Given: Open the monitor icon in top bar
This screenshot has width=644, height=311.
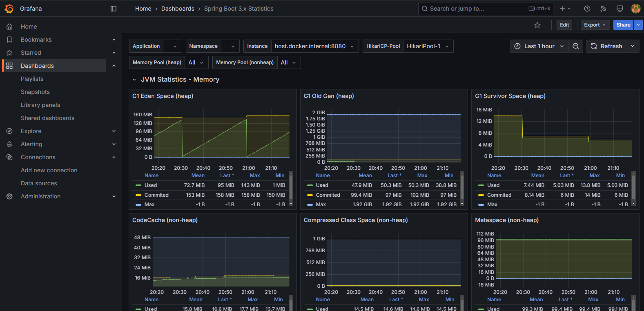Looking at the screenshot, I should [620, 9].
